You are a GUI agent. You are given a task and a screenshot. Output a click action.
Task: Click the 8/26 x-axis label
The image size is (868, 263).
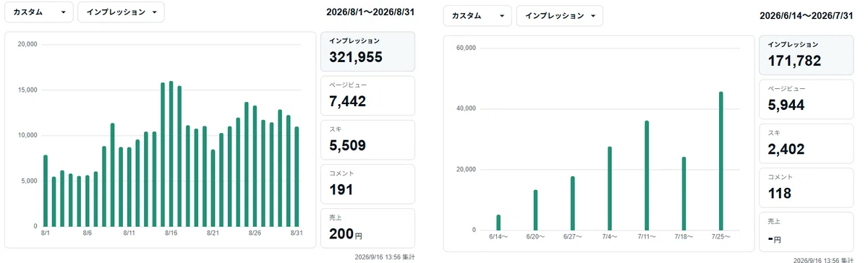click(255, 233)
